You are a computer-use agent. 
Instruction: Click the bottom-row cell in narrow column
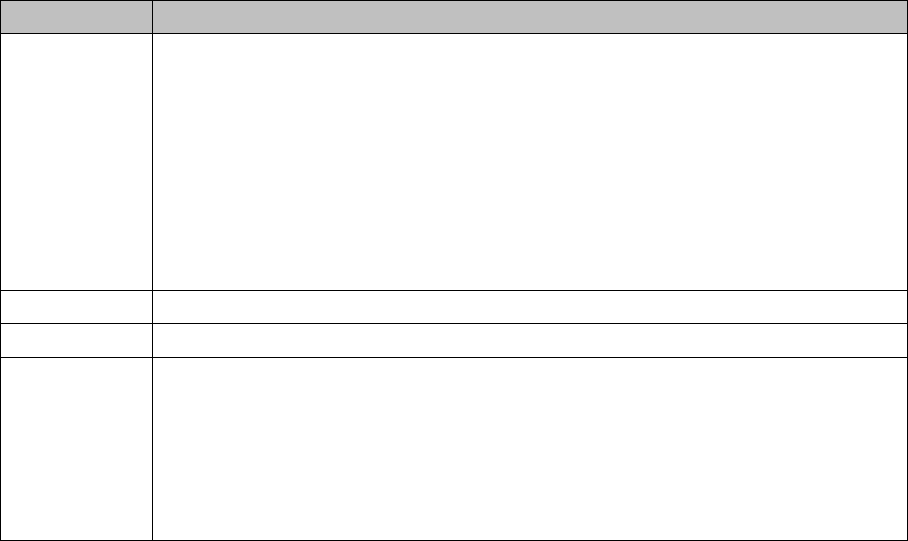coord(76,449)
